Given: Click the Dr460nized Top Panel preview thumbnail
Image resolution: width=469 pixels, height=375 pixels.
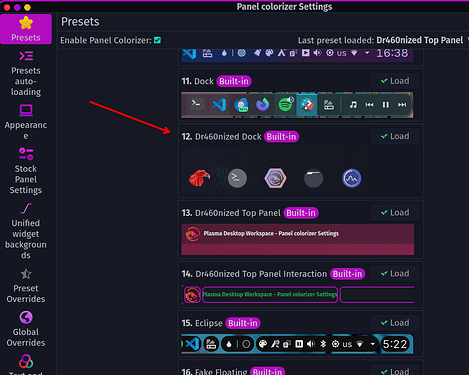Looking at the screenshot, I should point(298,239).
